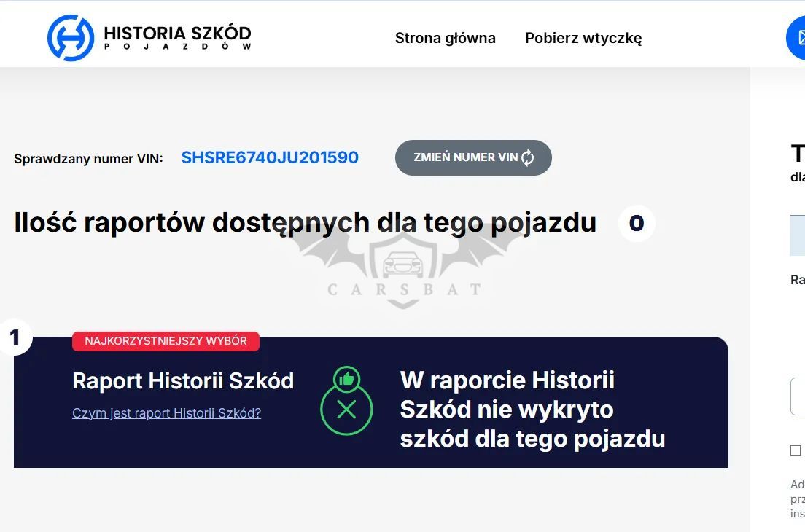Click the refresh arrows icon on the VIN button
Viewport: 805px width, 532px height.
click(x=528, y=157)
